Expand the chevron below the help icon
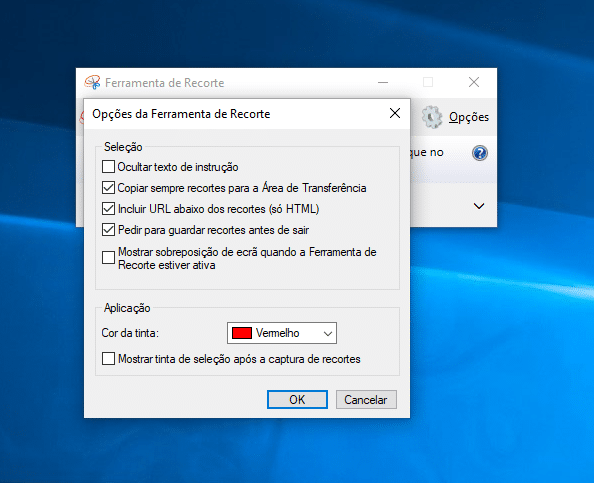This screenshot has height=483, width=594. [479, 206]
